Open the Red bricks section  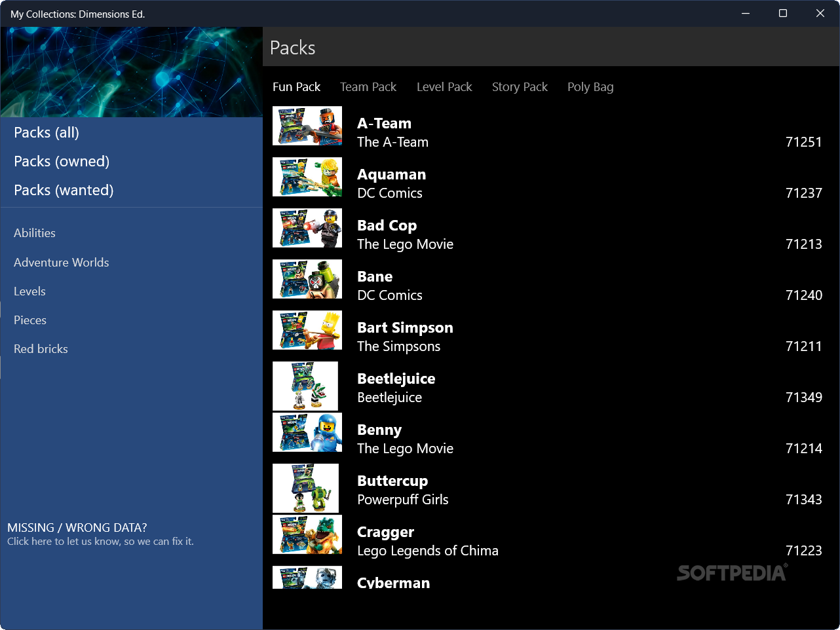click(41, 349)
